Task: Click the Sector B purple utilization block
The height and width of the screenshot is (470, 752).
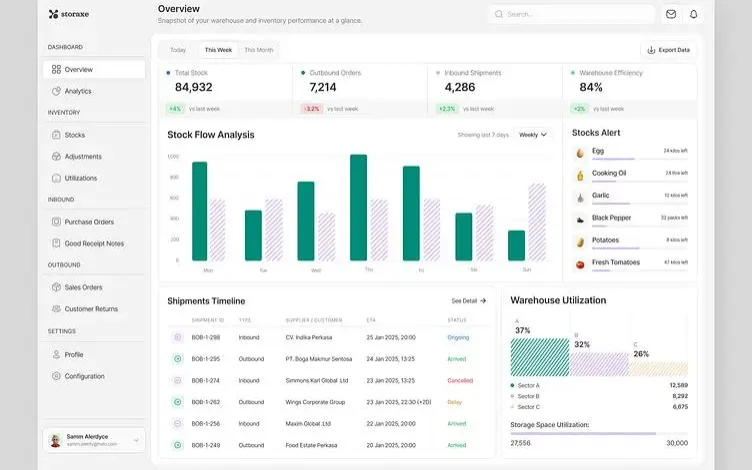Action: [599, 364]
